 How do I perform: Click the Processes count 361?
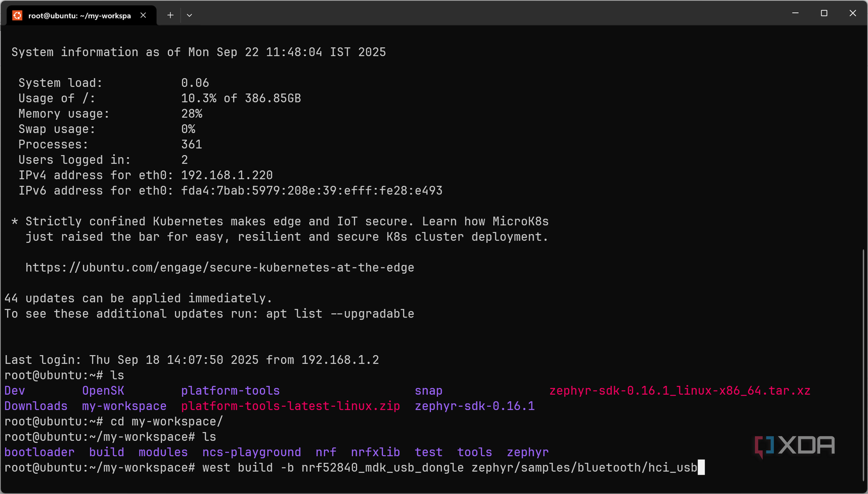click(191, 145)
